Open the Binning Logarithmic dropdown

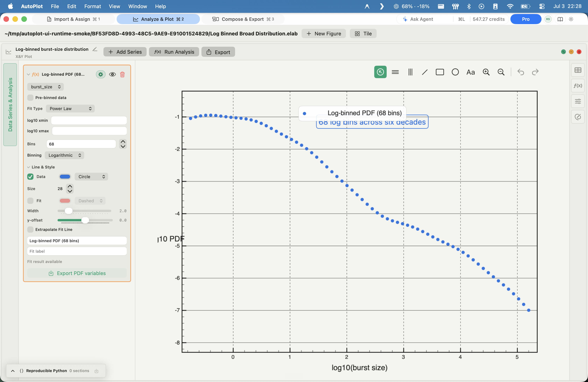point(64,155)
